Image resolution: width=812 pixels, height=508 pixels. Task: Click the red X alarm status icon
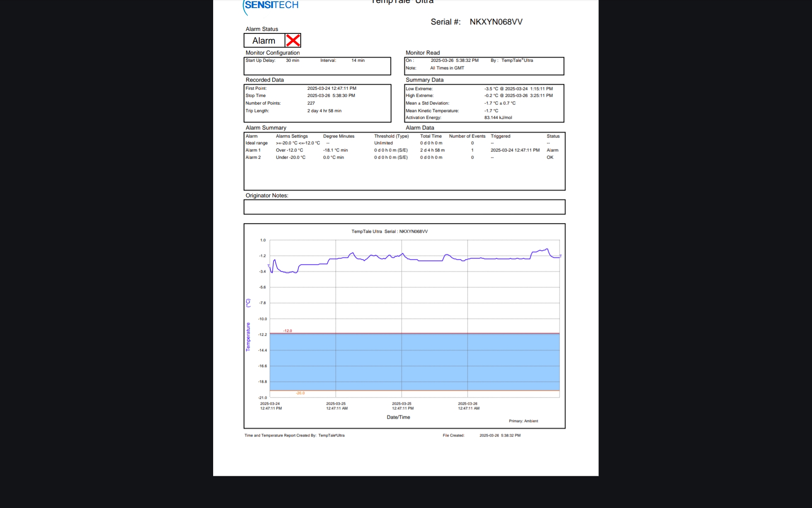pos(293,41)
